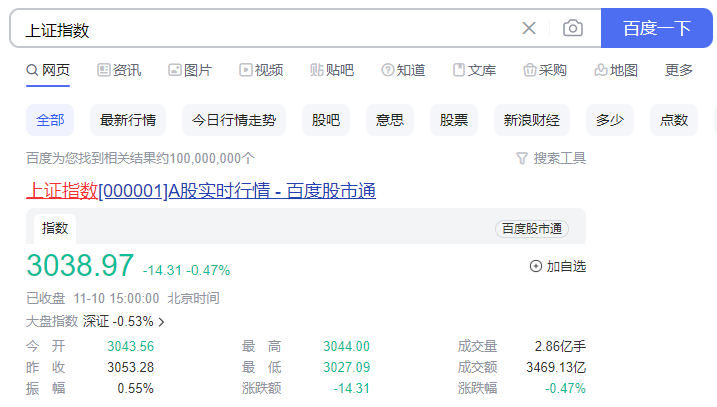Clear the search box with the X icon
The image size is (717, 407).
click(x=529, y=28)
